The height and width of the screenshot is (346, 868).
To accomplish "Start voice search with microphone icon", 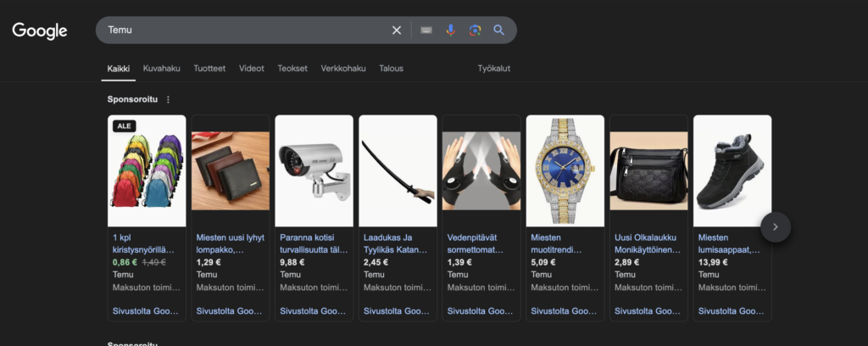I will tap(450, 31).
